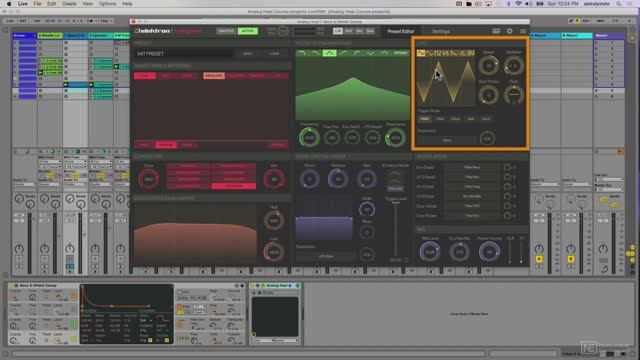Open the Help menu
The image size is (640, 360).
(x=127, y=4)
